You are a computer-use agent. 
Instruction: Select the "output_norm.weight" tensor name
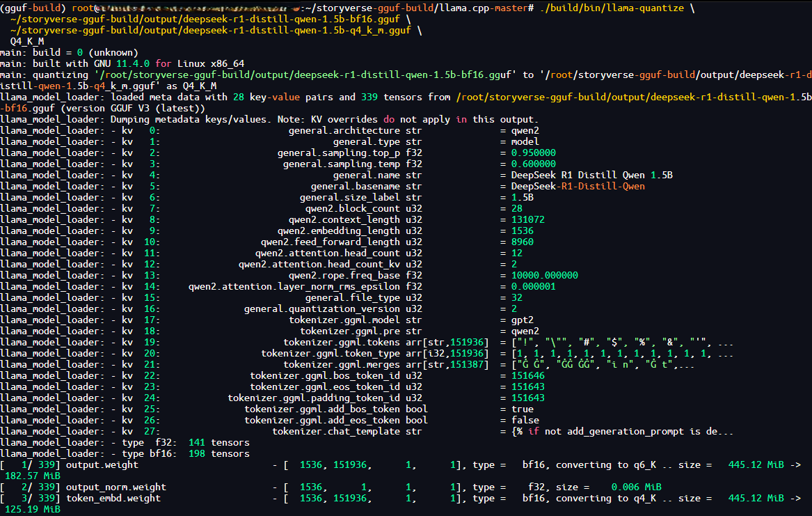click(x=116, y=487)
